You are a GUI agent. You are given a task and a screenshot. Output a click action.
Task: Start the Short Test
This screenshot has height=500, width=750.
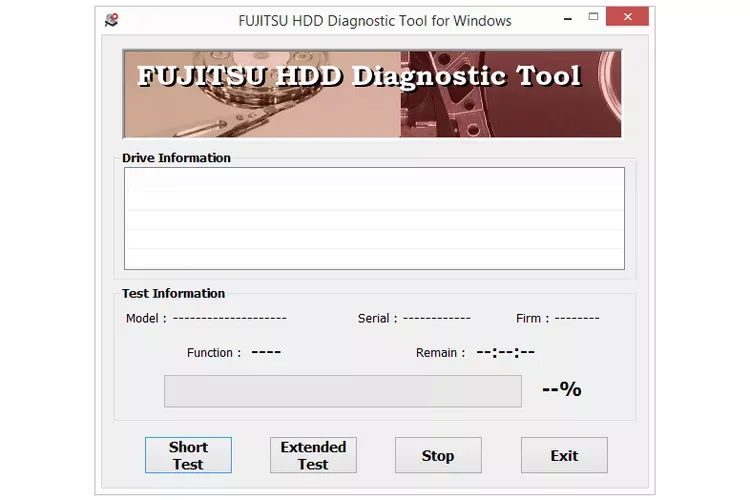pyautogui.click(x=188, y=455)
